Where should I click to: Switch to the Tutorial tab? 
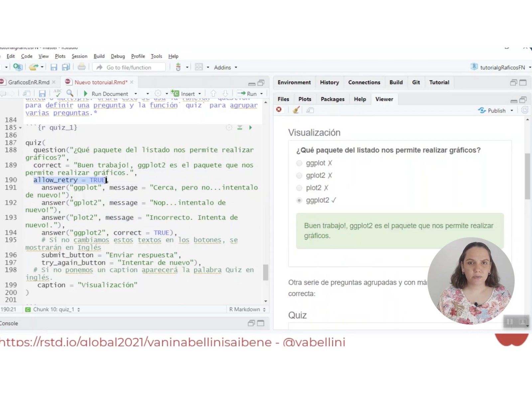[439, 82]
